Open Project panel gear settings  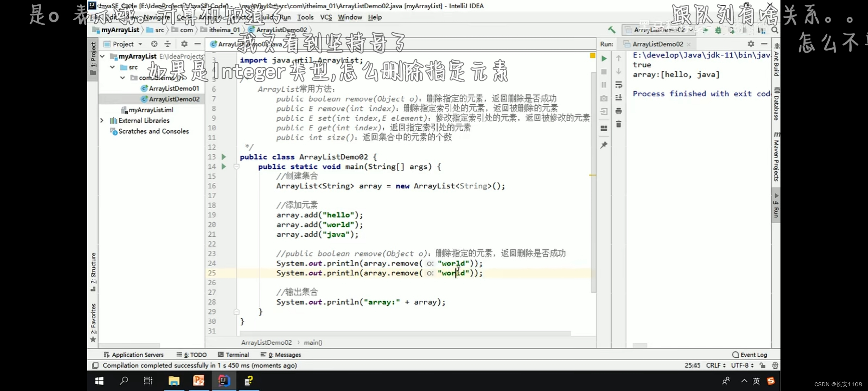pos(184,44)
